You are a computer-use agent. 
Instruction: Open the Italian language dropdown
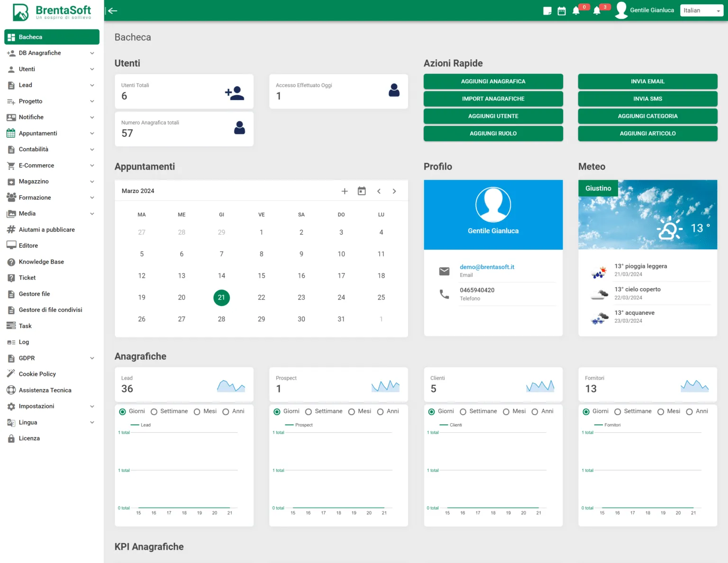(x=701, y=10)
